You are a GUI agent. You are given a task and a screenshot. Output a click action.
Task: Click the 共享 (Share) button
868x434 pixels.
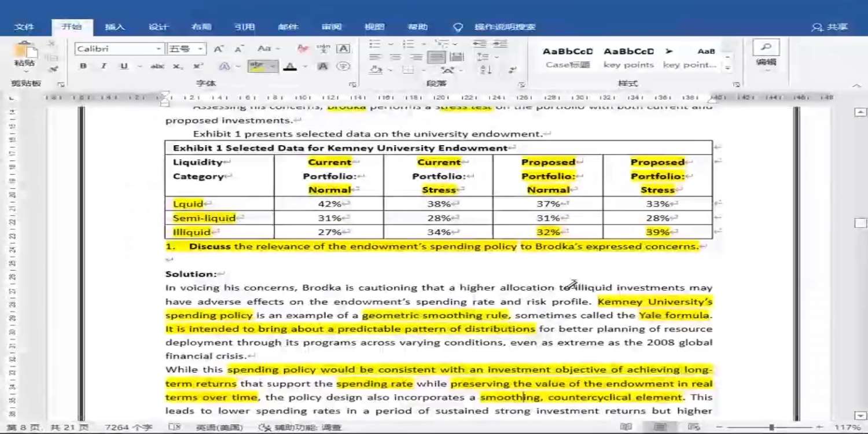(x=830, y=27)
